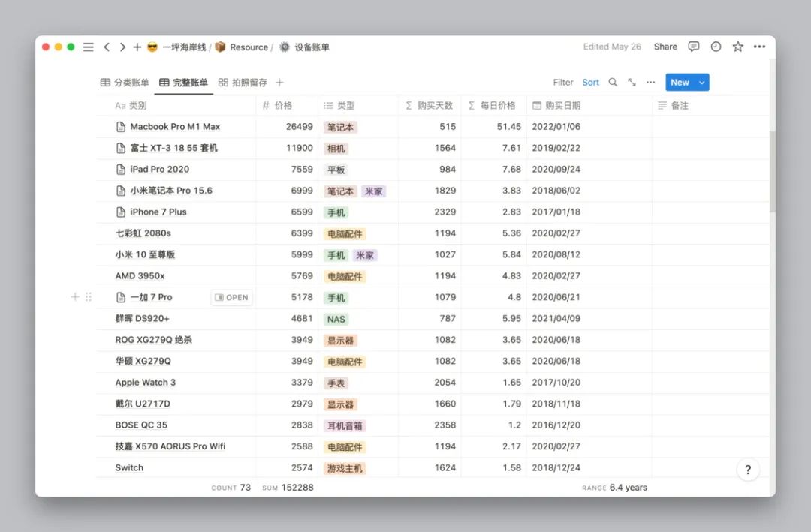
Task: Click the BOSE QC 35 row title
Action: pos(141,425)
